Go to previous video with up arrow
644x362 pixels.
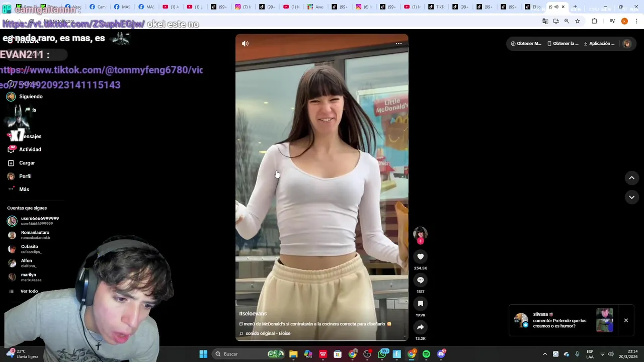(631, 177)
